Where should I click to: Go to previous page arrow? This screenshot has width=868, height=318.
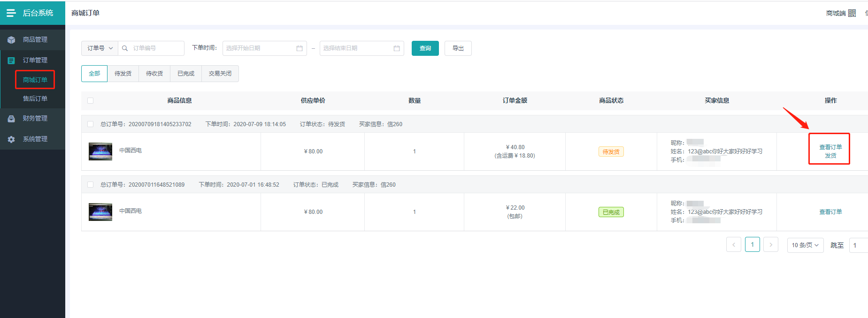click(734, 245)
